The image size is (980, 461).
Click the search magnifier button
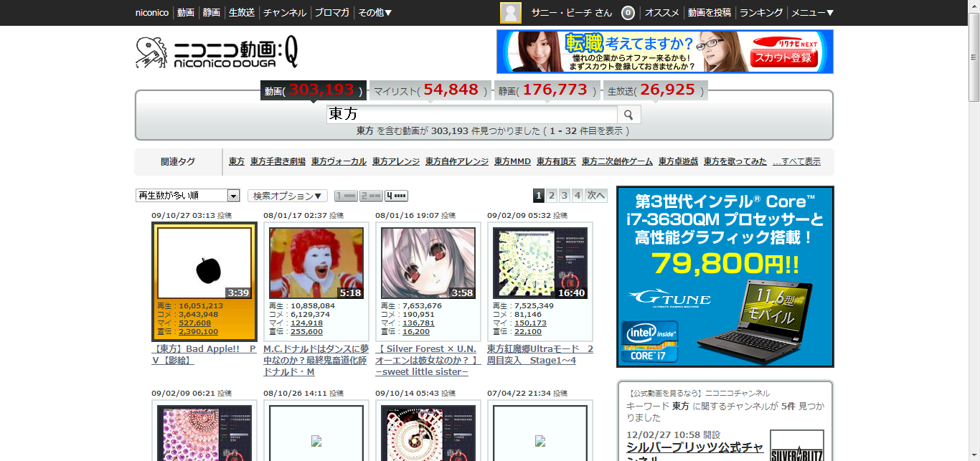point(629,115)
